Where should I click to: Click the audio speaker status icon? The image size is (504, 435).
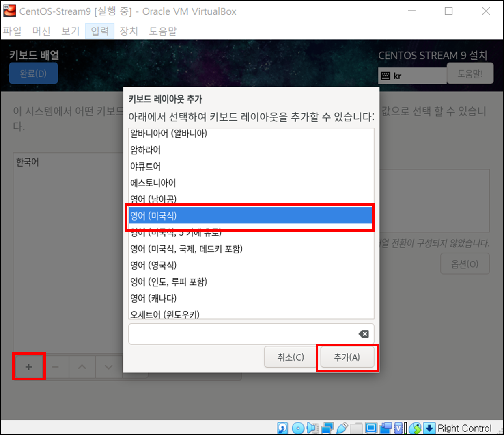312,428
